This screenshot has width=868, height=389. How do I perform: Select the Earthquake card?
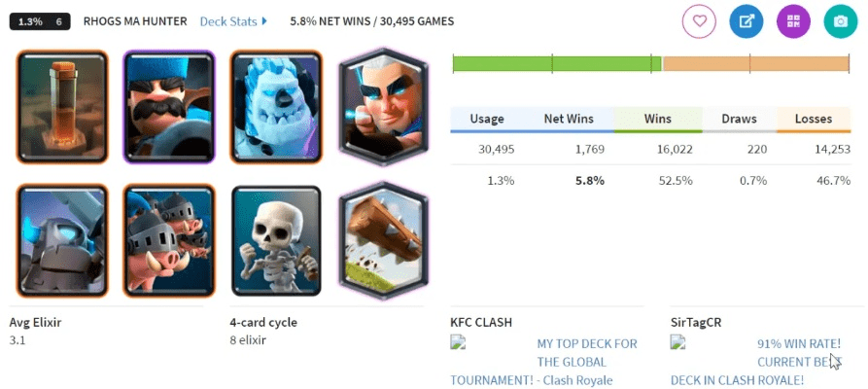coord(62,107)
